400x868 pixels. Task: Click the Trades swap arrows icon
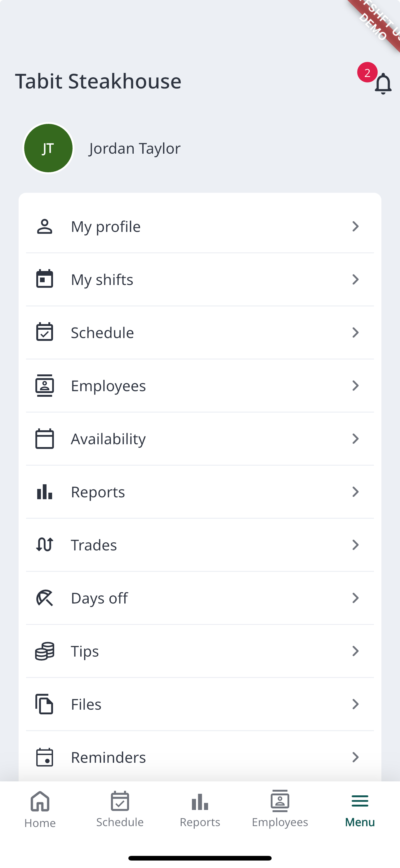pos(44,545)
